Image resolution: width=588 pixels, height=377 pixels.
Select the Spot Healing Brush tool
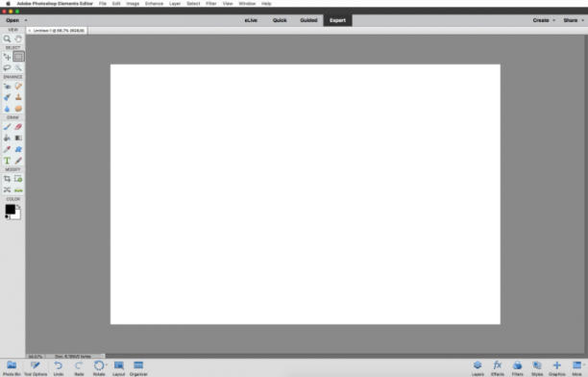[18, 87]
